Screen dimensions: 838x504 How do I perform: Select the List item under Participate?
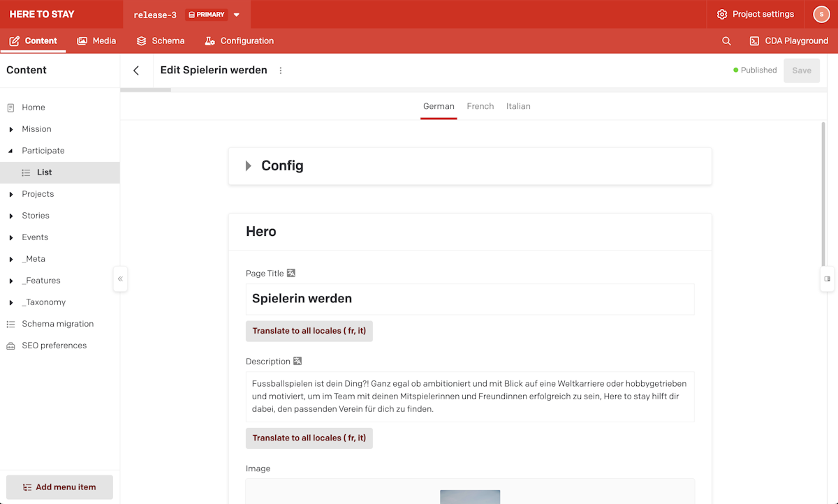pyautogui.click(x=60, y=172)
